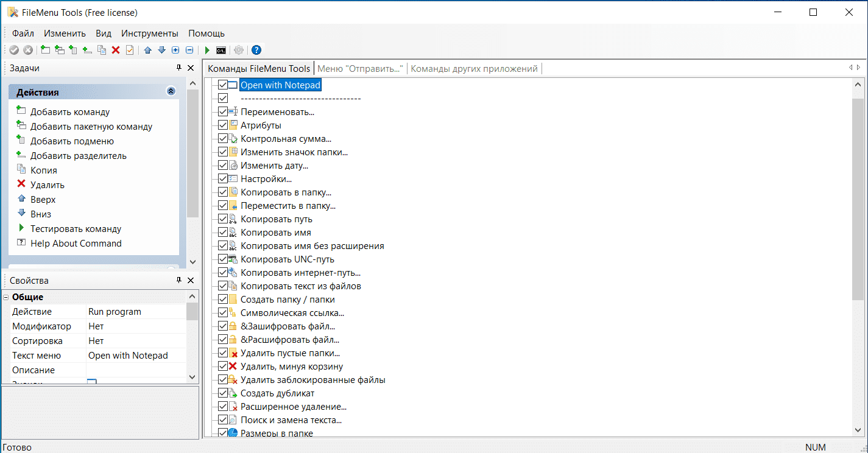868x453 pixels.
Task: Click the Добавить разделитель link
Action: point(79,156)
